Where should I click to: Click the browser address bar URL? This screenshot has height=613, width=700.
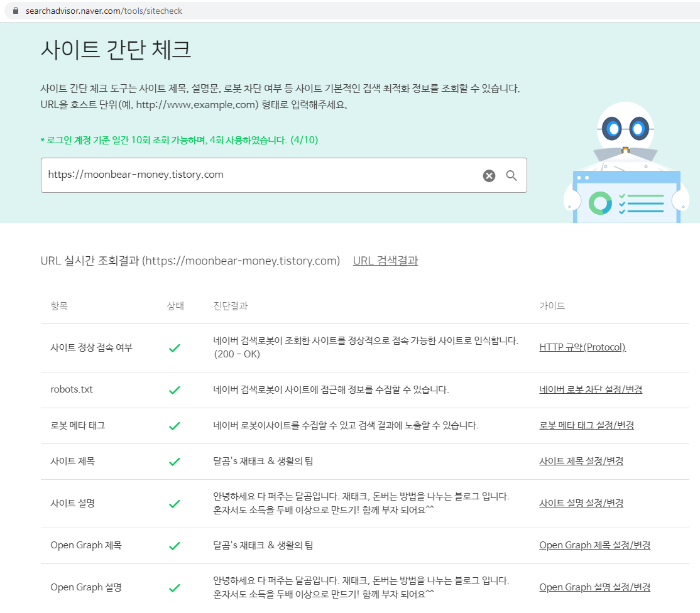[x=104, y=11]
